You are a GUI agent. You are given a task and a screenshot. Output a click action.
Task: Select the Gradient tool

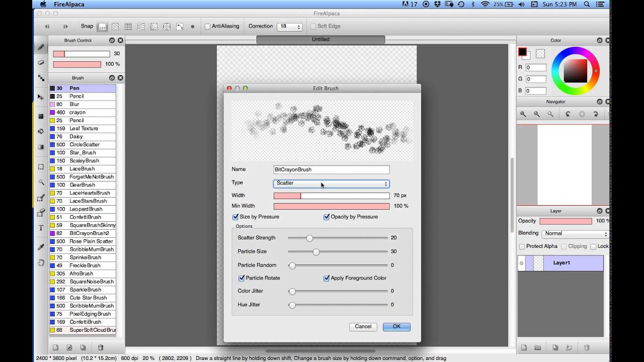[x=41, y=147]
